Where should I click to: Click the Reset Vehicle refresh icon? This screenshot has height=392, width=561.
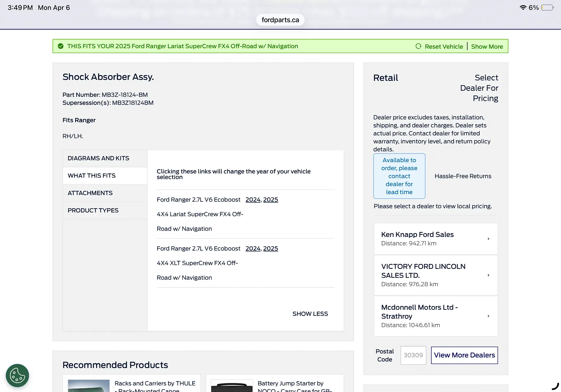click(418, 46)
